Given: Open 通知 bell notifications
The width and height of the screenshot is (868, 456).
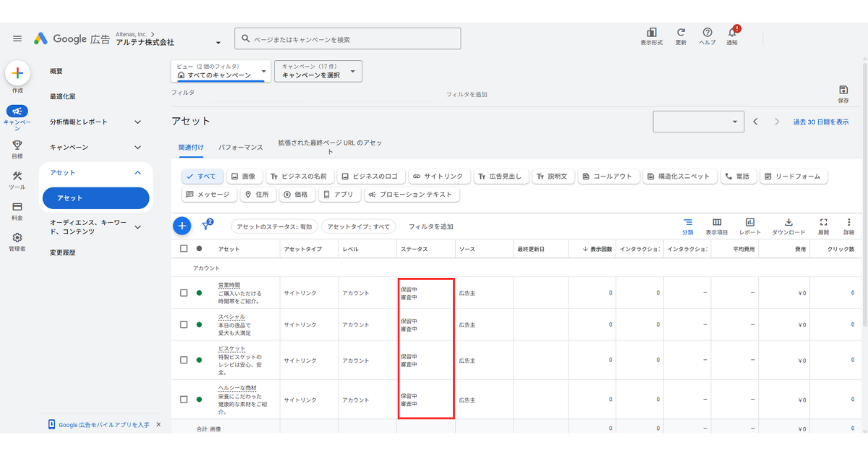Looking at the screenshot, I should click(732, 33).
